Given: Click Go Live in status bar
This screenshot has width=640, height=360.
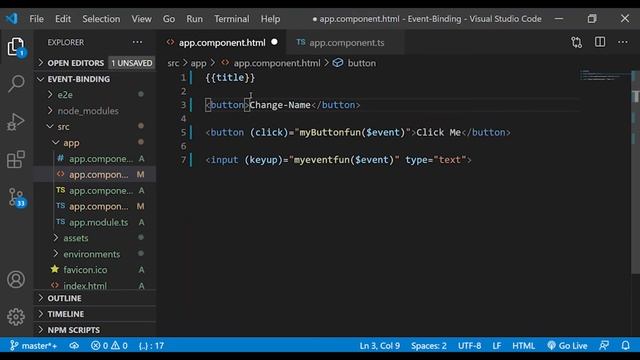Looking at the screenshot, I should [x=567, y=346].
